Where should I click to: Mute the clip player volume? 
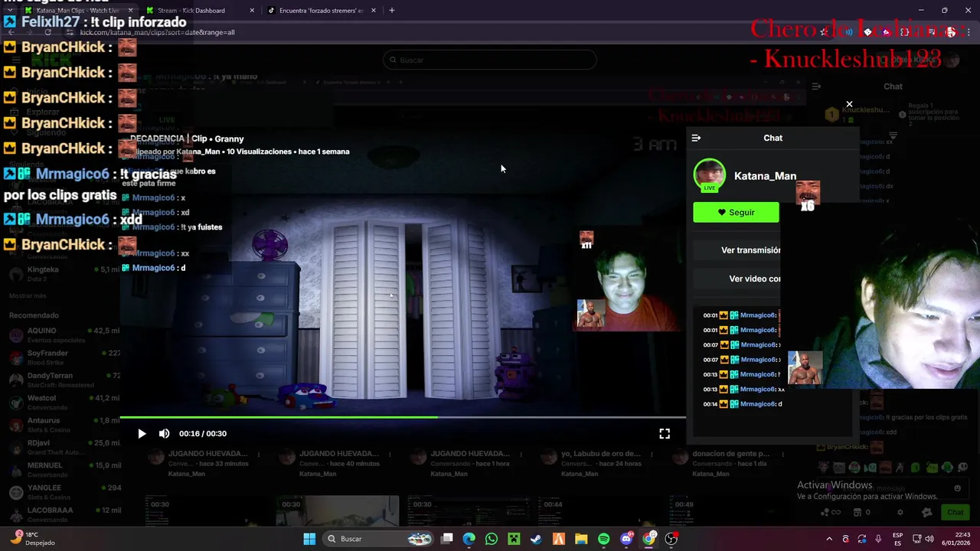point(164,433)
